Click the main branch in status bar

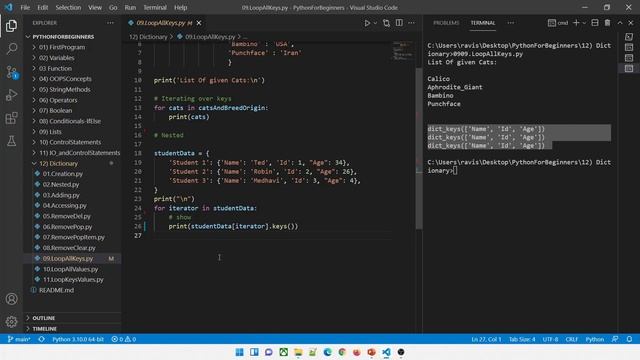click(x=19, y=339)
